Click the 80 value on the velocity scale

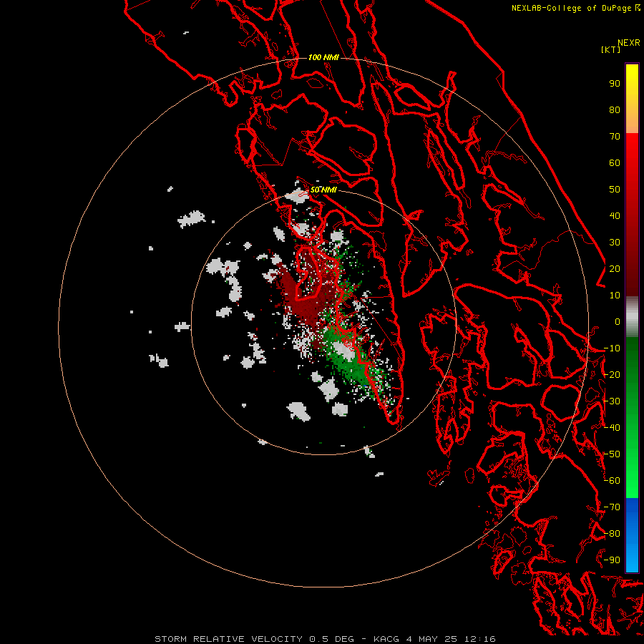615,110
